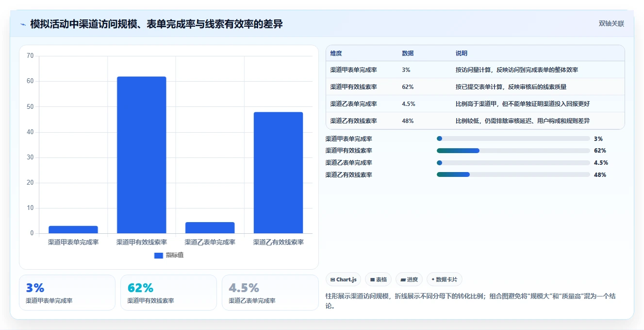Select the Chart.js tag chip

tap(343, 279)
